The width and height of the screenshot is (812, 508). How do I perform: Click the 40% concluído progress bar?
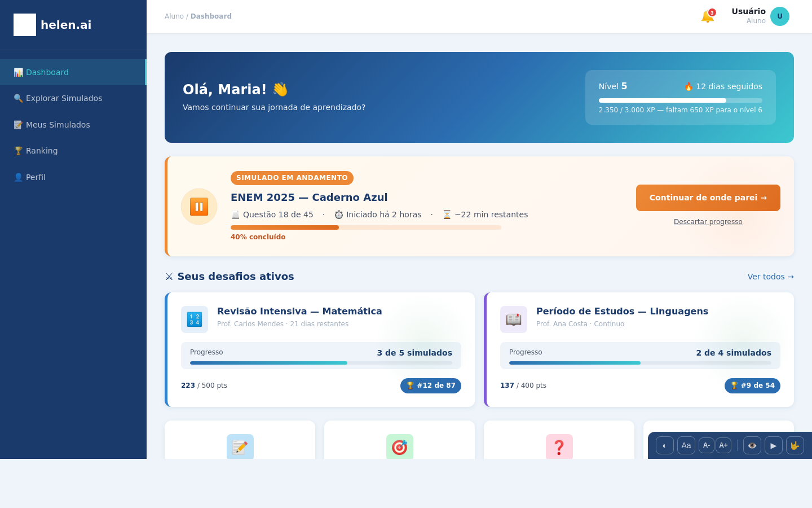click(x=365, y=227)
